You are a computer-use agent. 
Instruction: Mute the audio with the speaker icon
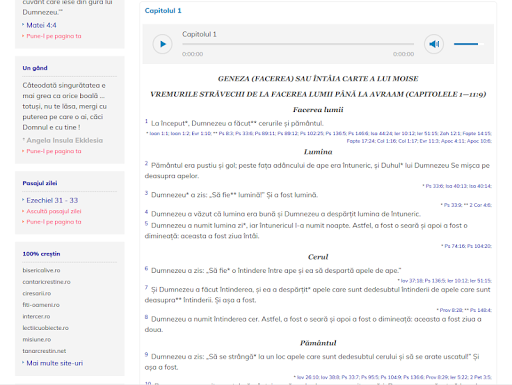[x=434, y=44]
